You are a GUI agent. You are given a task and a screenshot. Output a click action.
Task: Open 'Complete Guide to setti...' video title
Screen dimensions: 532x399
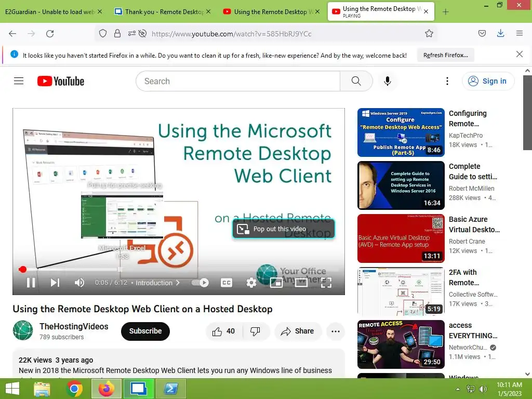473,171
